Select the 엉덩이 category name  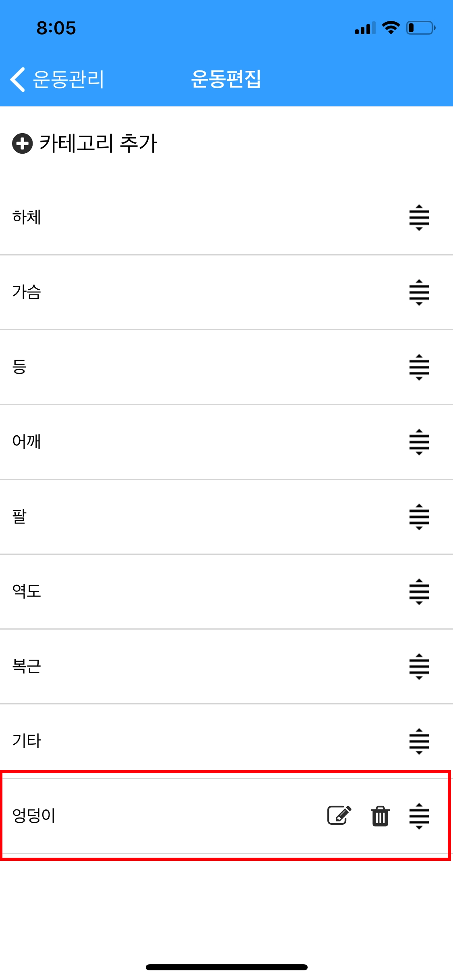34,816
